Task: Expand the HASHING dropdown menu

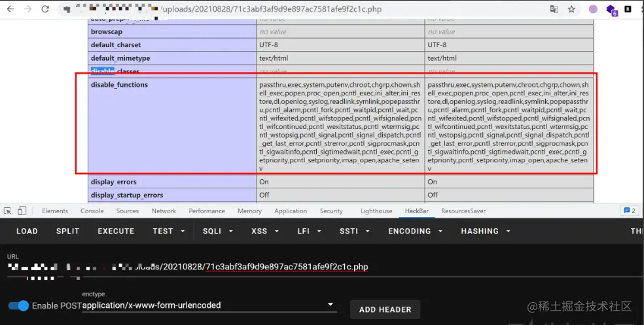Action: tap(486, 231)
